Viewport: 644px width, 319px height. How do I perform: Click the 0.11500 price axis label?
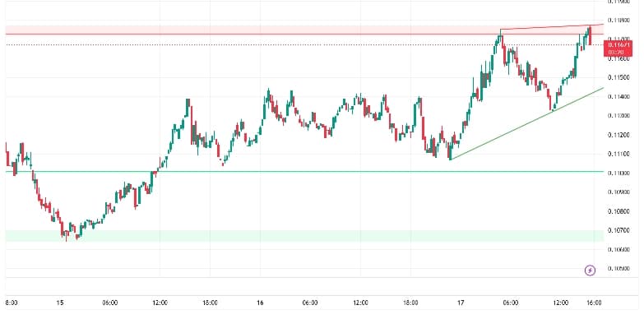click(x=619, y=77)
